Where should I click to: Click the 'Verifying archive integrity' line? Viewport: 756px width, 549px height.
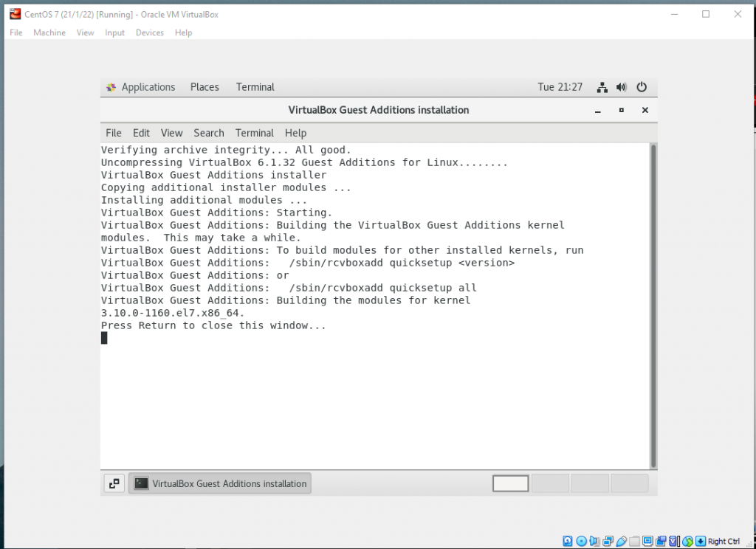tap(226, 150)
